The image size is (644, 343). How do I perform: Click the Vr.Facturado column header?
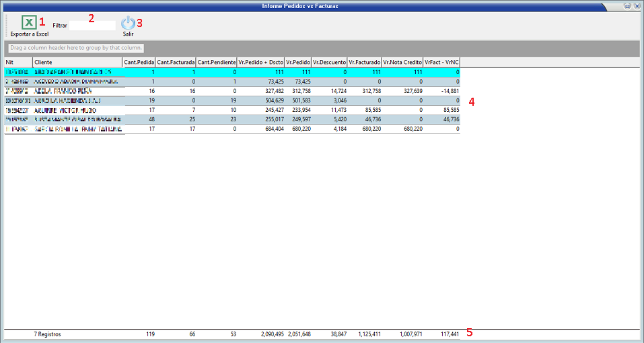[x=365, y=62]
